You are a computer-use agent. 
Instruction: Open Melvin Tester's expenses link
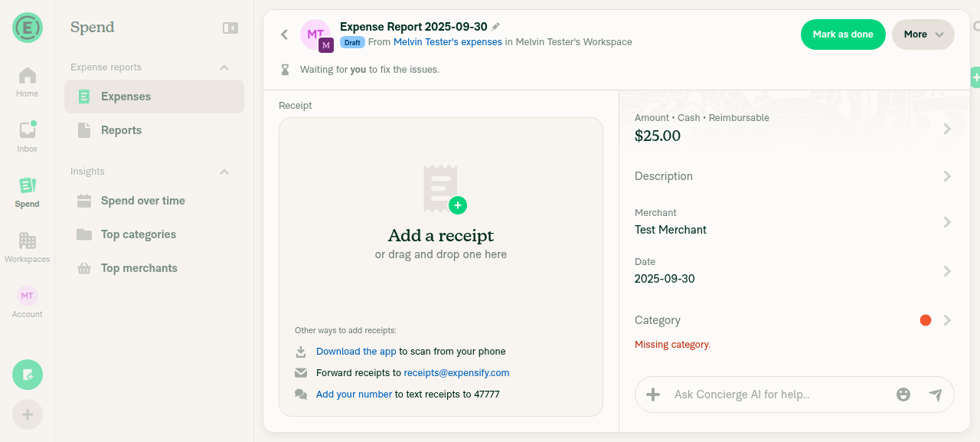448,42
